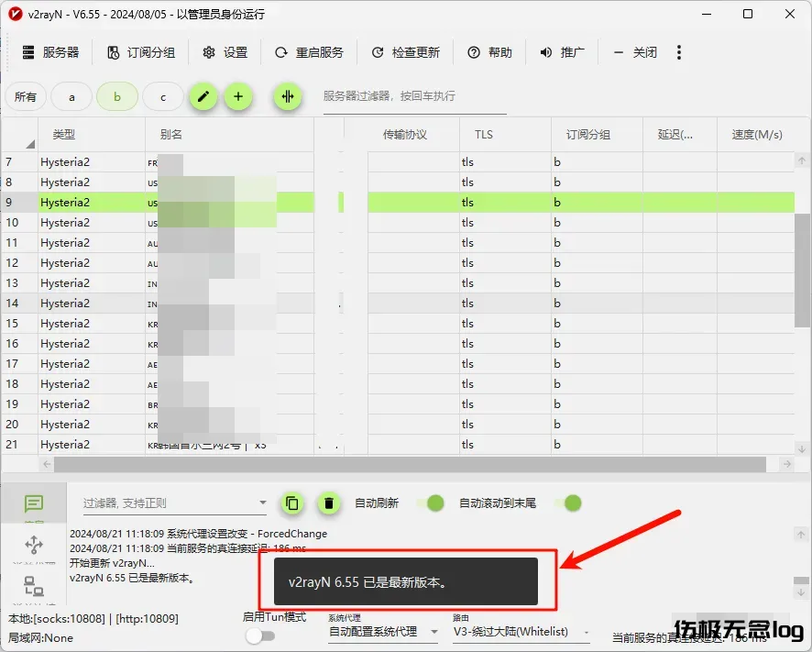Open the 路由 routing dropdown
The width and height of the screenshot is (812, 652).
[x=521, y=632]
